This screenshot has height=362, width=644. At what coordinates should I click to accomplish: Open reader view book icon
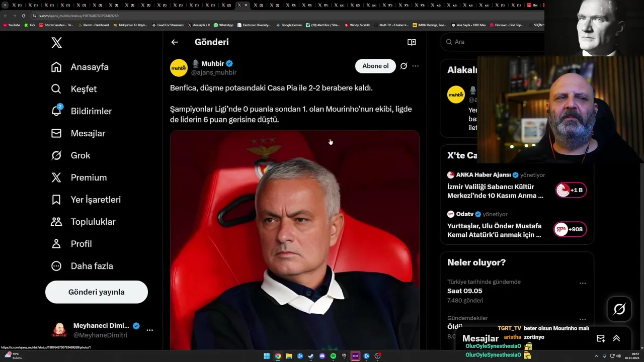(412, 42)
